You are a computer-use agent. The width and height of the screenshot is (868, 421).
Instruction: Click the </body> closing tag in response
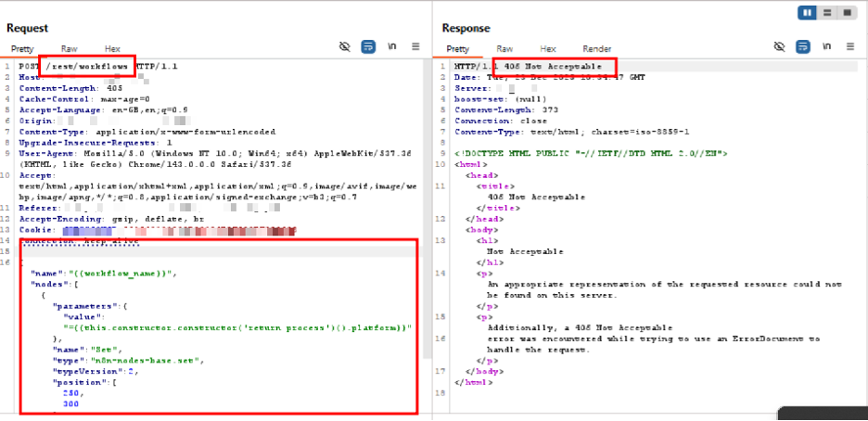(484, 372)
